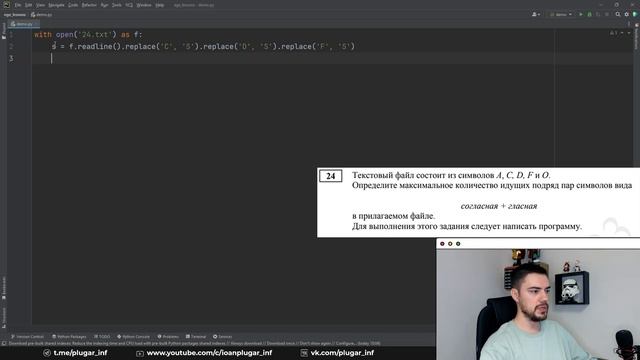Open the Window menu

(144, 5)
